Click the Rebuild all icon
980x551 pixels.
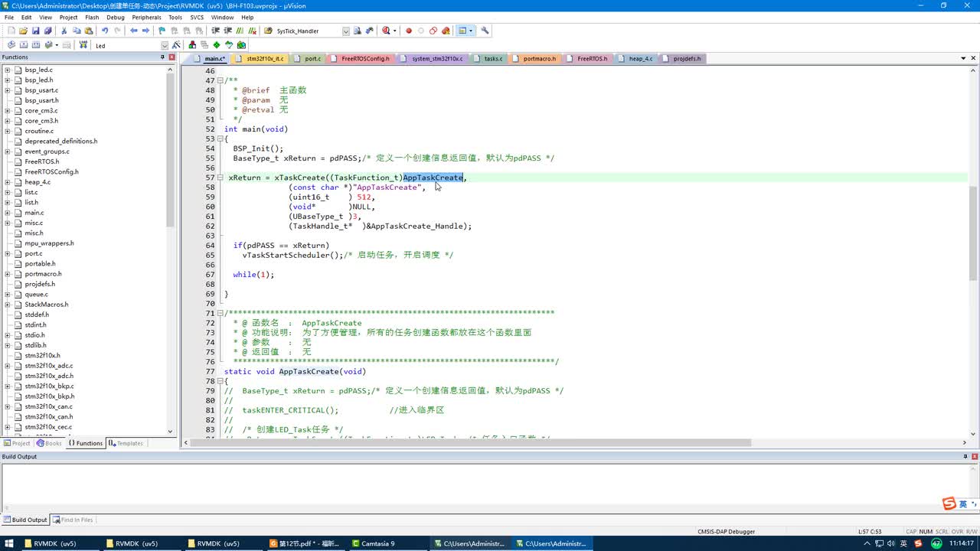pos(36,45)
